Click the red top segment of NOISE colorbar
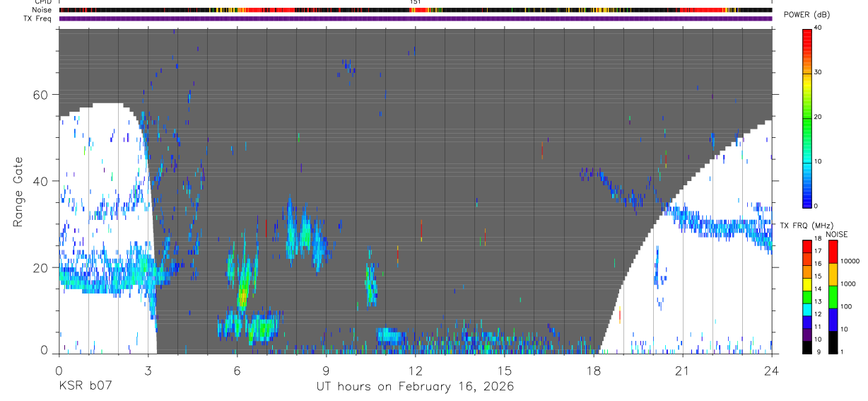The height and width of the screenshot is (401, 868). point(833,252)
